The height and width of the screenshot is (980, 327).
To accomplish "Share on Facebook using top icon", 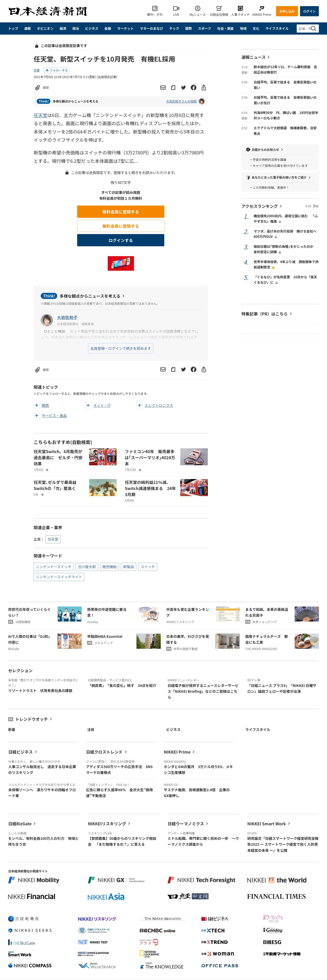I will tap(193, 88).
